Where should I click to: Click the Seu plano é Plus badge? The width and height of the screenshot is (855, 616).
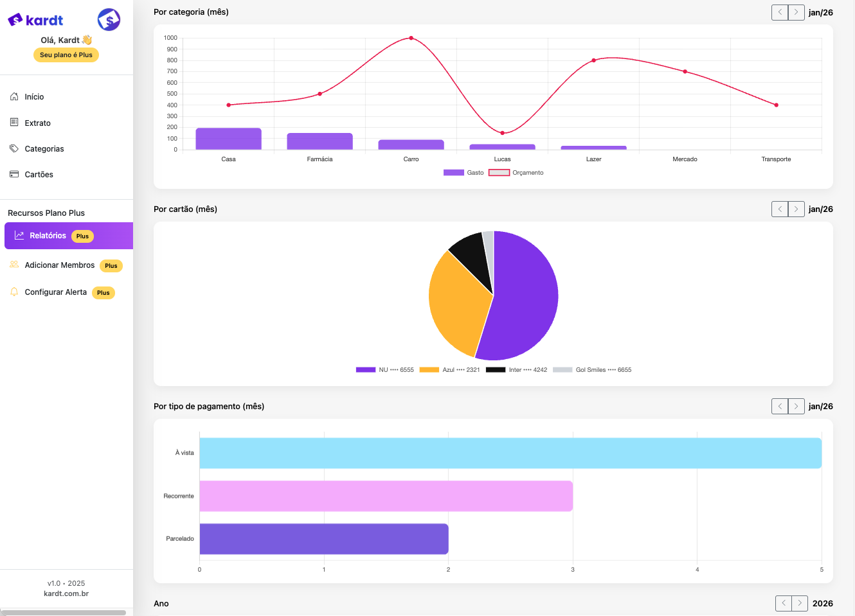coord(66,55)
